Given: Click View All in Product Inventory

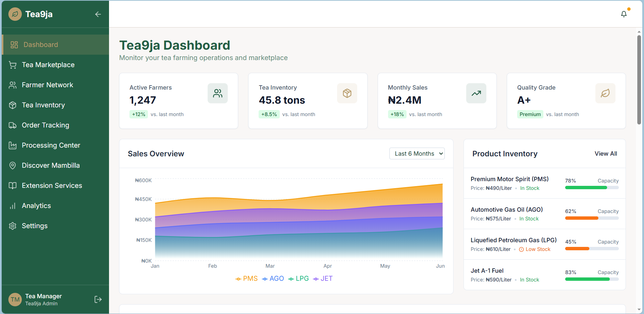Looking at the screenshot, I should 605,154.
